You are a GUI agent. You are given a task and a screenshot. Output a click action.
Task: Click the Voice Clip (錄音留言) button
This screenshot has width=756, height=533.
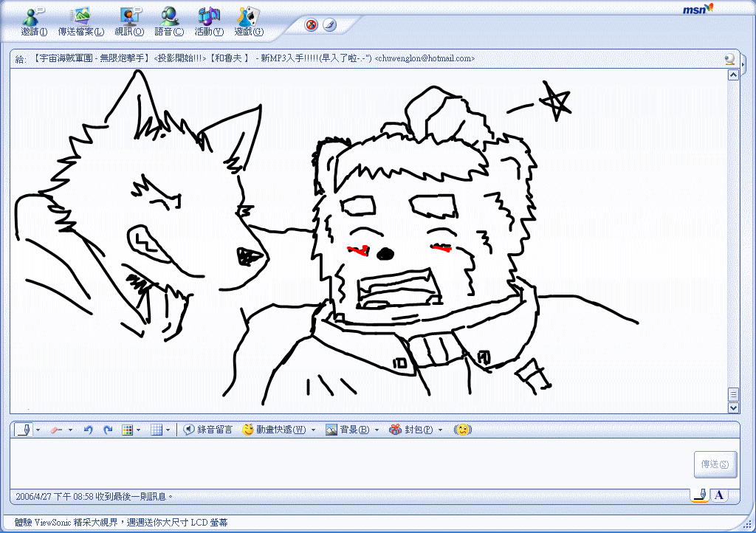pyautogui.click(x=208, y=430)
